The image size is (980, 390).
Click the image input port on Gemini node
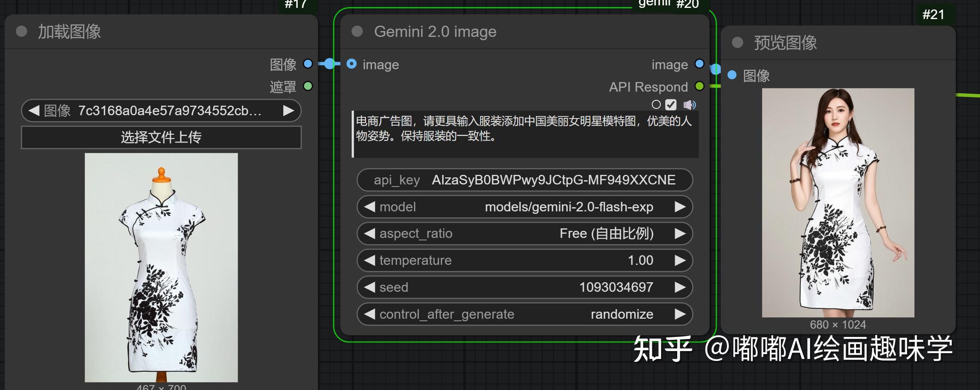[x=352, y=64]
